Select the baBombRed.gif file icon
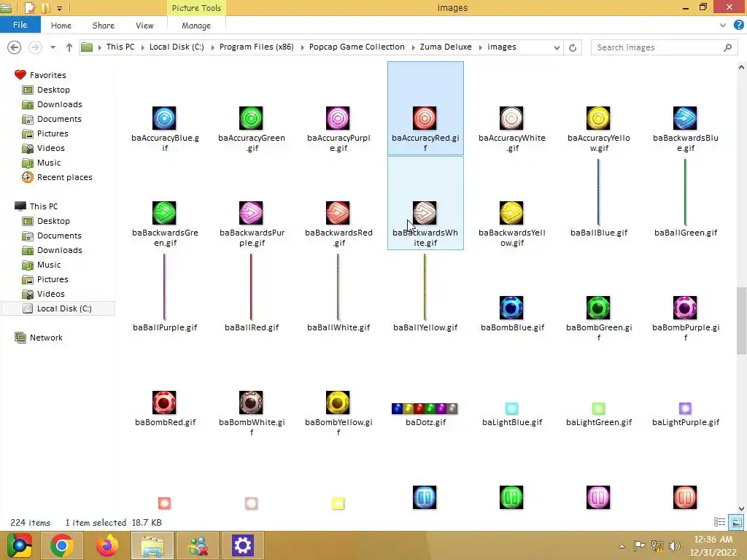Viewport: 747px width, 560px height. click(164, 402)
